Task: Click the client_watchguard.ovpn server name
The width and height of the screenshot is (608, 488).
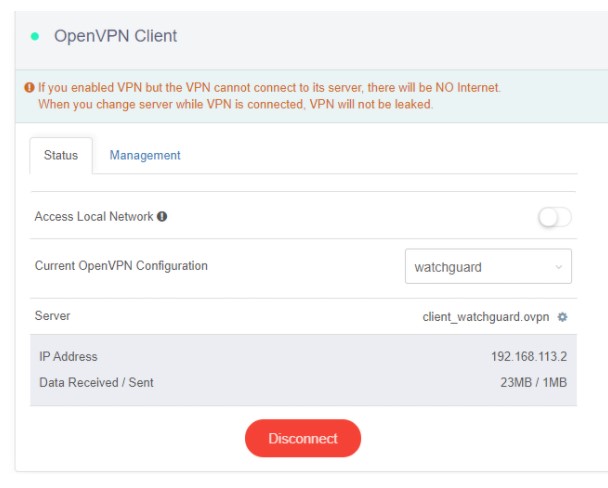Action: [x=486, y=317]
